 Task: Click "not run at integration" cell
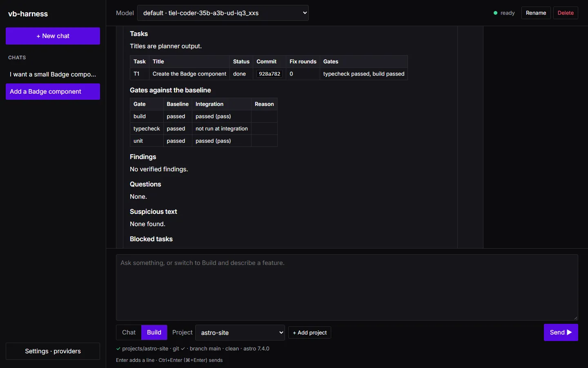coord(222,128)
